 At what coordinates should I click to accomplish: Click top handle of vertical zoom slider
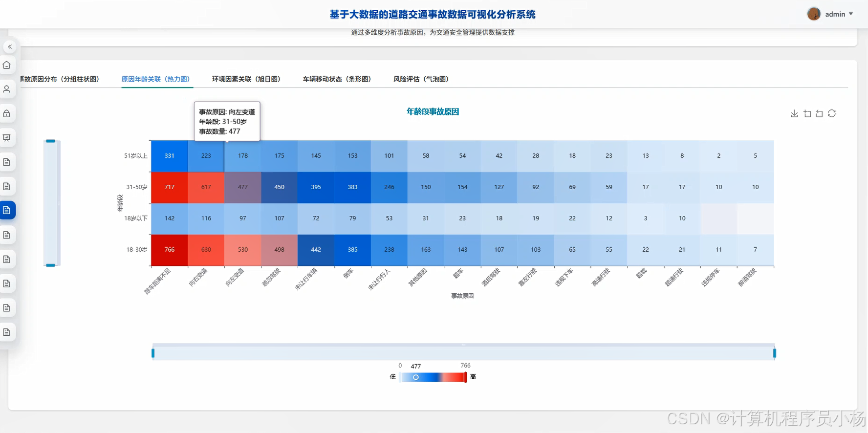[50, 141]
